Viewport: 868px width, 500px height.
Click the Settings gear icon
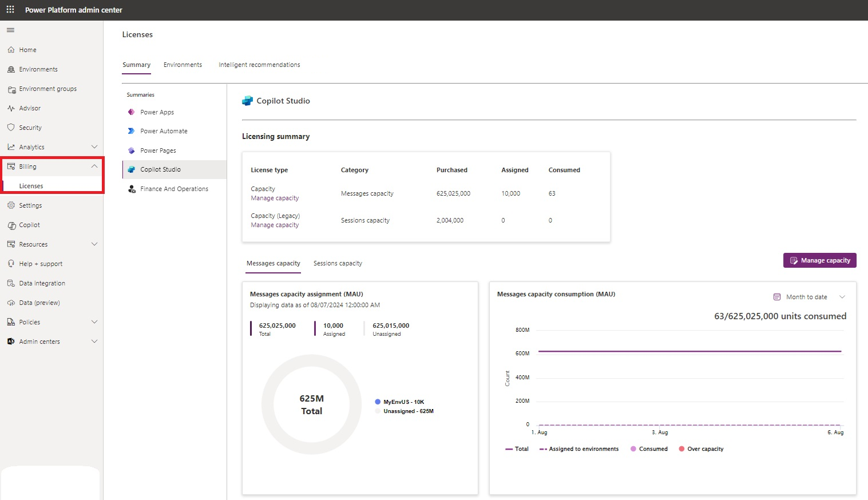tap(11, 205)
